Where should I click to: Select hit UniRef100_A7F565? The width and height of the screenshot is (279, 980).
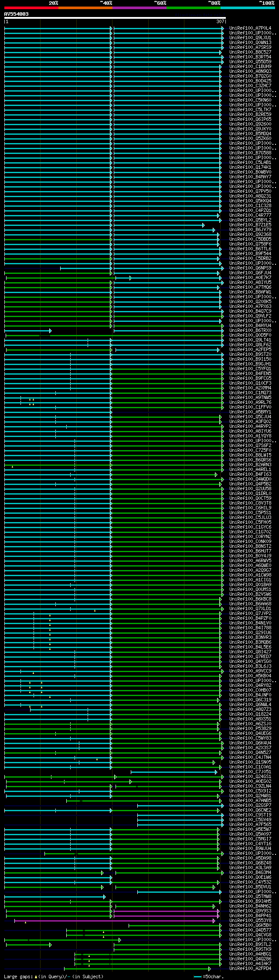tap(250, 825)
